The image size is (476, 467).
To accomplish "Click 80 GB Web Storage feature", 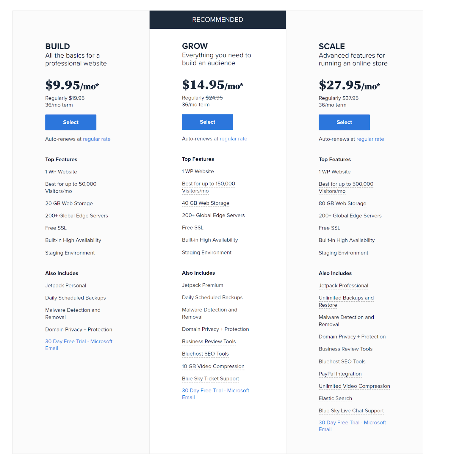I will click(342, 203).
